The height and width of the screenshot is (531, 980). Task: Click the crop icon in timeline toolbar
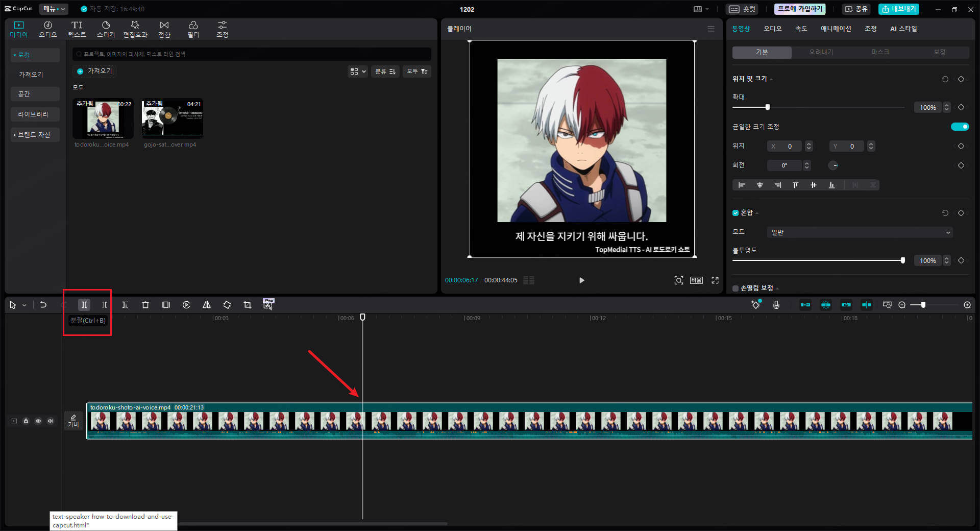point(248,305)
